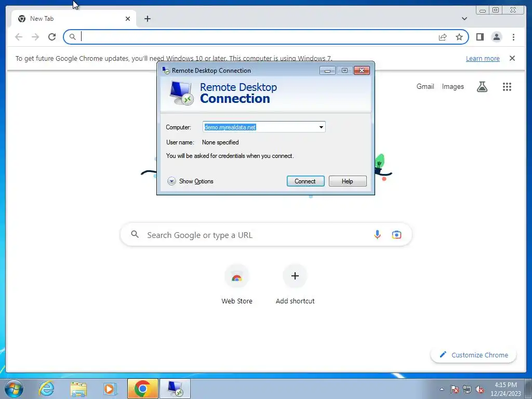Click the Help button in Remote Desktop
The height and width of the screenshot is (399, 532).
coord(348,181)
